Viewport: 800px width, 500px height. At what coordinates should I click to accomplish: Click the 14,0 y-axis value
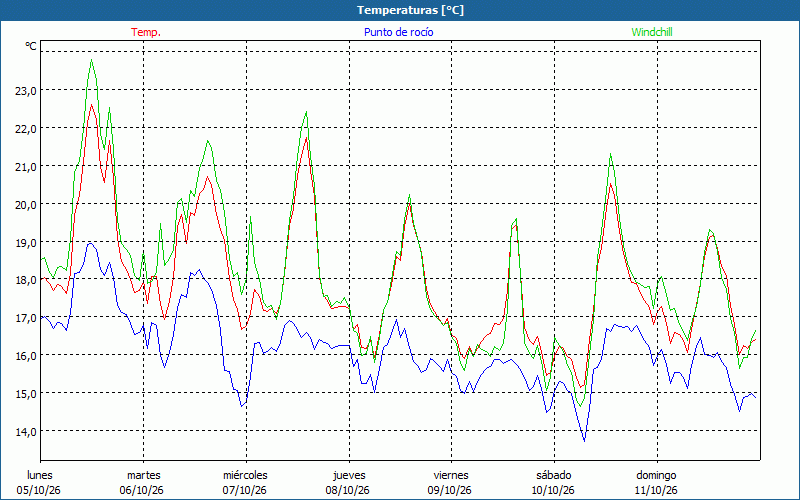pos(26,432)
